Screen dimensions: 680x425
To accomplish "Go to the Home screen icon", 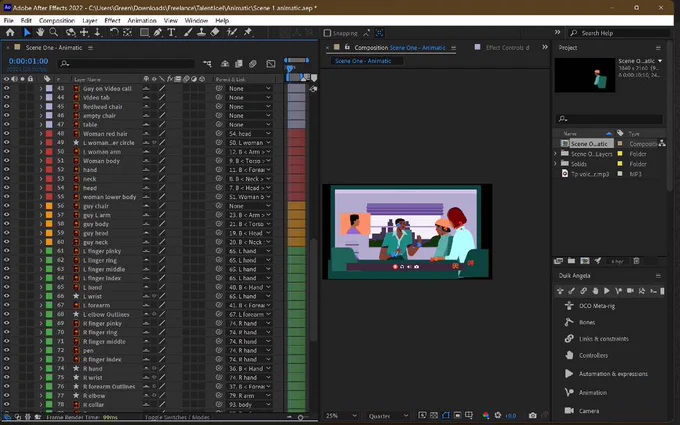I will [x=10, y=33].
